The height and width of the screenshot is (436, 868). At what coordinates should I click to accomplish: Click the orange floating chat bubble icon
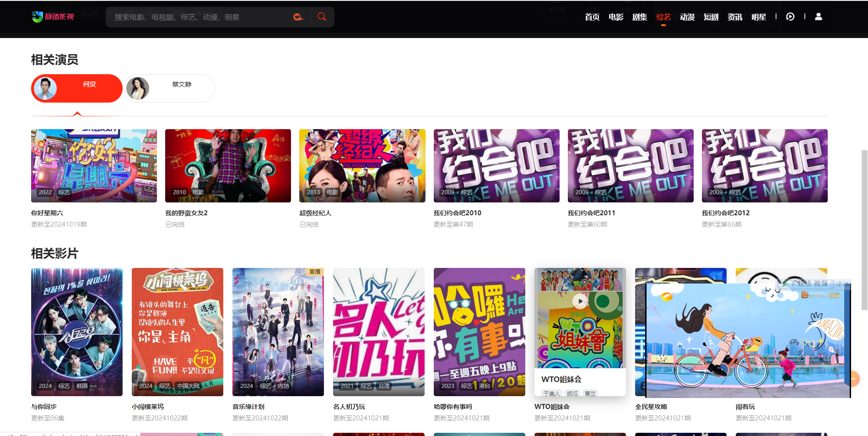tap(854, 379)
